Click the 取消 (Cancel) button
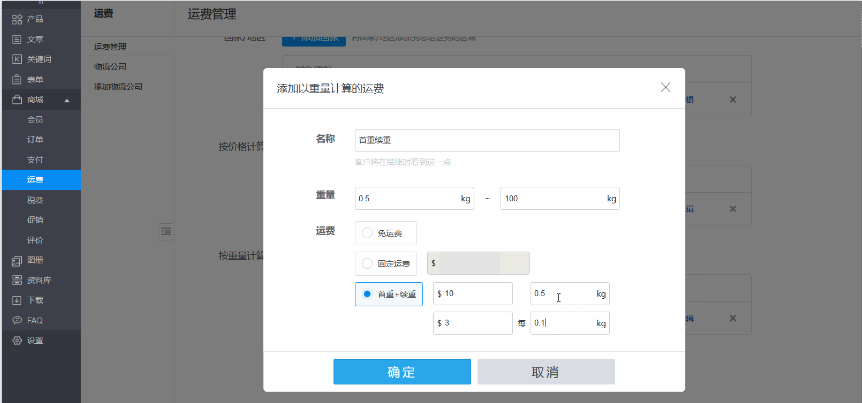This screenshot has width=862, height=403. (x=545, y=372)
